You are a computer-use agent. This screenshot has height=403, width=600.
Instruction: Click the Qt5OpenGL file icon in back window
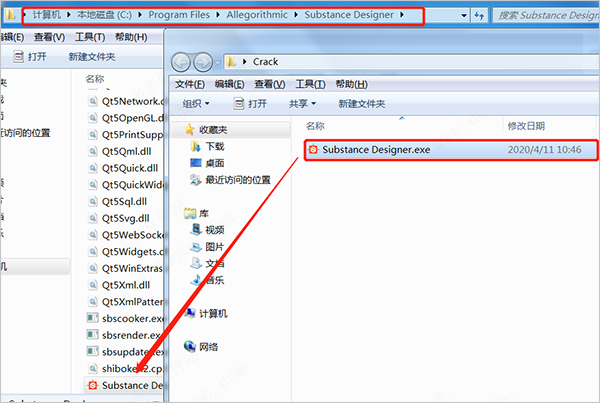pos(93,118)
